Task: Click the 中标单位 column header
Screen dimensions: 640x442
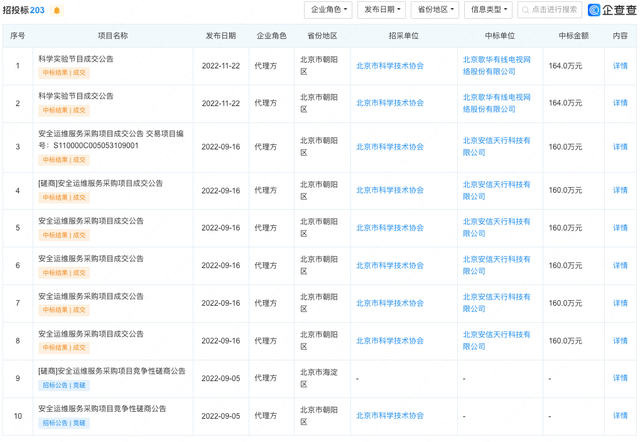Action: click(500, 36)
